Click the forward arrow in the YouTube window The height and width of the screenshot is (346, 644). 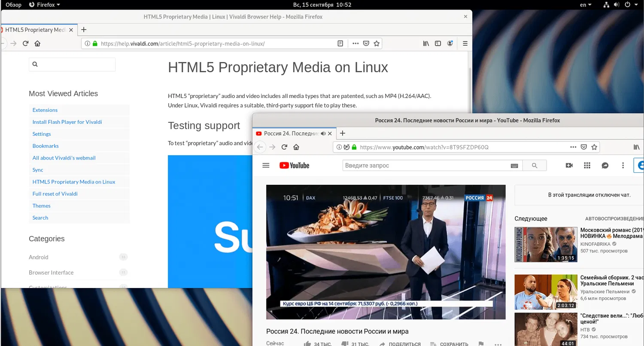pyautogui.click(x=272, y=147)
